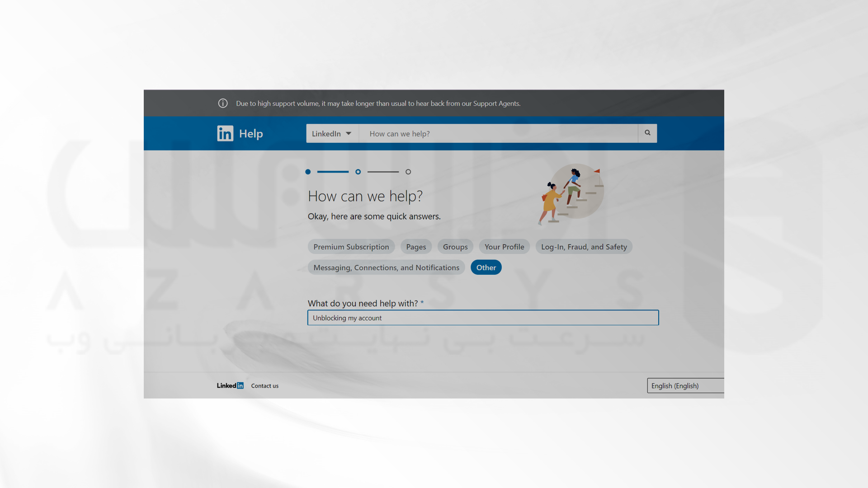This screenshot has width=868, height=488.
Task: Click the third progress step dot
Action: pos(408,172)
